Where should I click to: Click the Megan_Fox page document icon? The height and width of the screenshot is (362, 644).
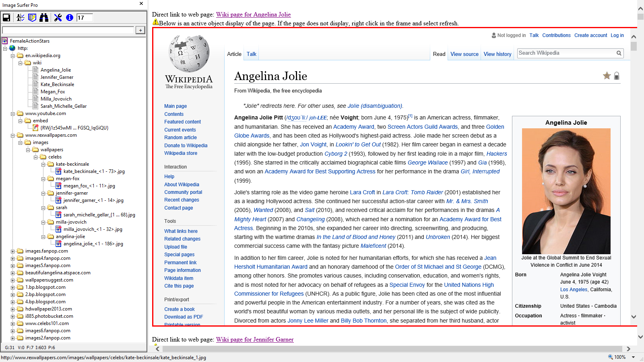point(35,92)
